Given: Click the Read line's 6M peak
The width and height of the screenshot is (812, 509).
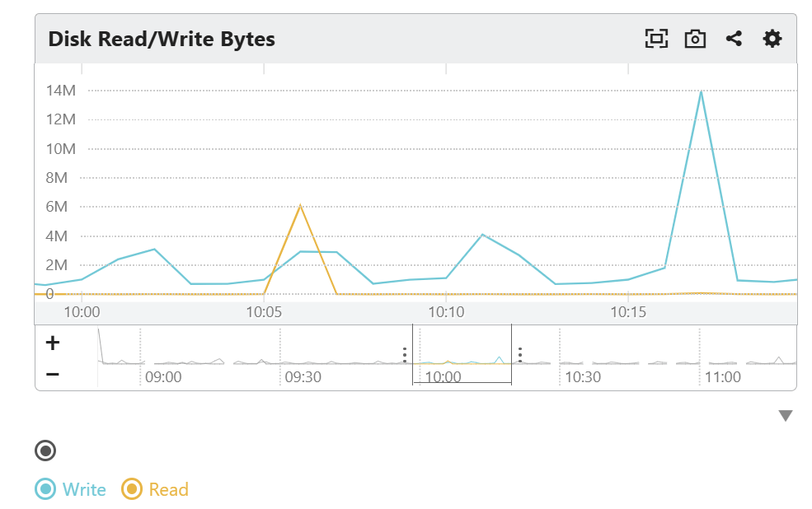Looking at the screenshot, I should (x=300, y=205).
